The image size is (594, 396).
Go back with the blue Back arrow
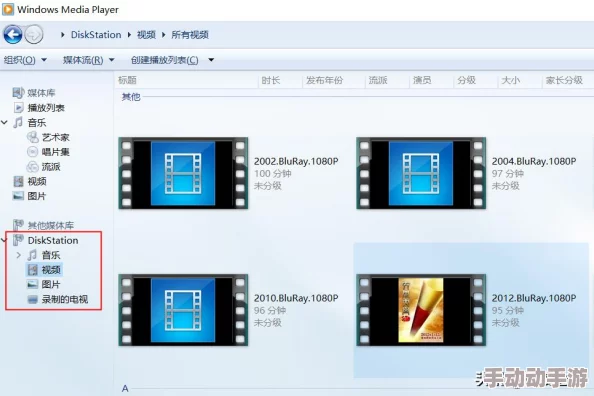(13, 35)
